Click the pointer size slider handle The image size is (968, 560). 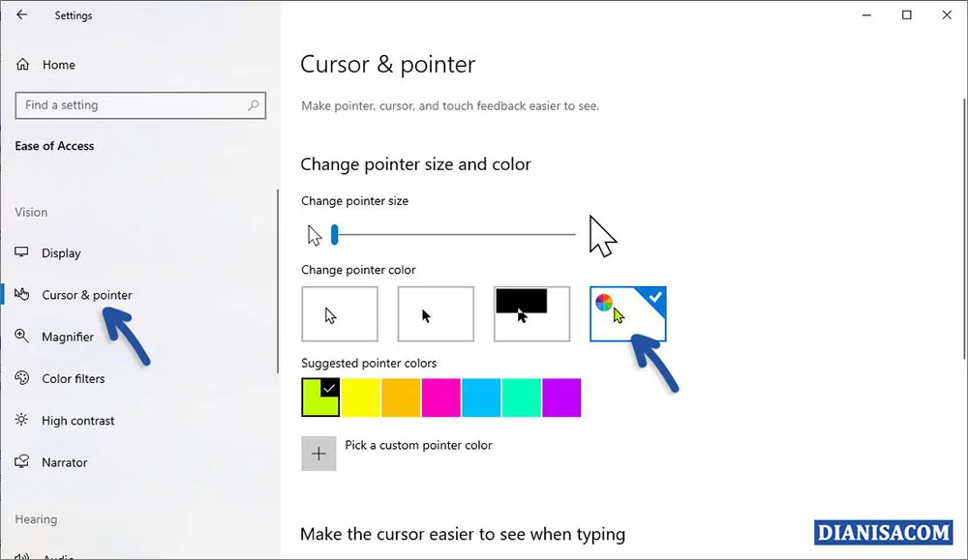334,234
